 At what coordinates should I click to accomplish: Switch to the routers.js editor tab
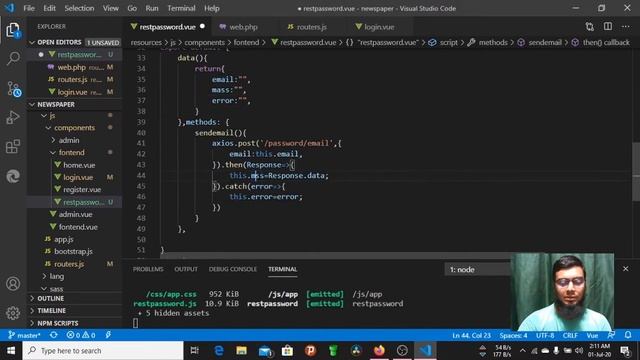click(x=311, y=27)
